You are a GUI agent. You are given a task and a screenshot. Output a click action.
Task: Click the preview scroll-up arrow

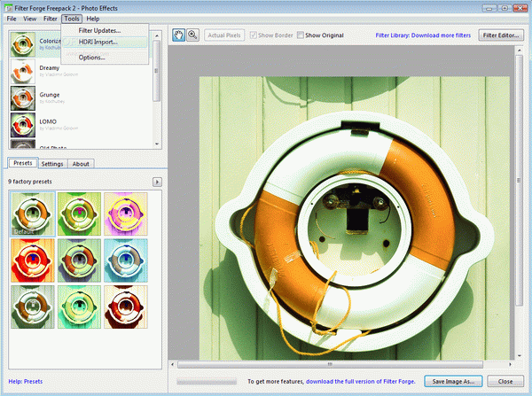[519, 50]
